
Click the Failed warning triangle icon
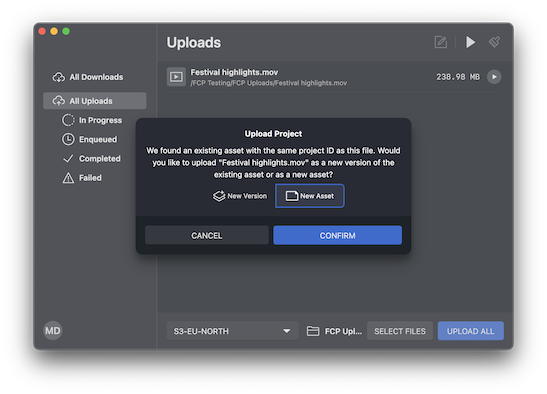tap(68, 178)
